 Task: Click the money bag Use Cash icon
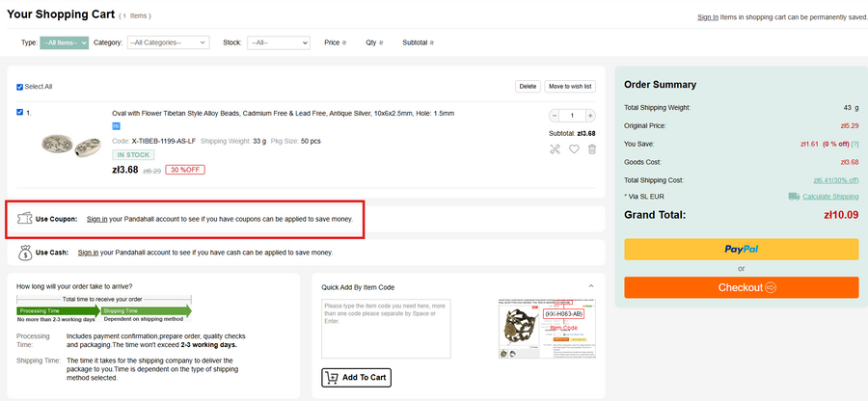coord(26,253)
